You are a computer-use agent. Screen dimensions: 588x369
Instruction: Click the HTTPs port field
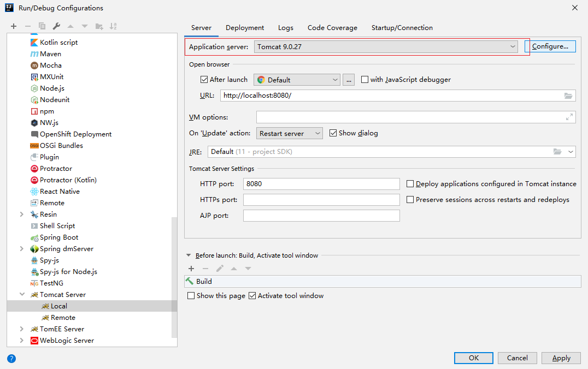[321, 200]
